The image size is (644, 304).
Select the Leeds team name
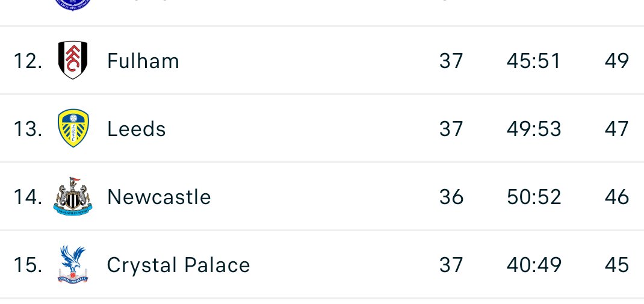[137, 129]
